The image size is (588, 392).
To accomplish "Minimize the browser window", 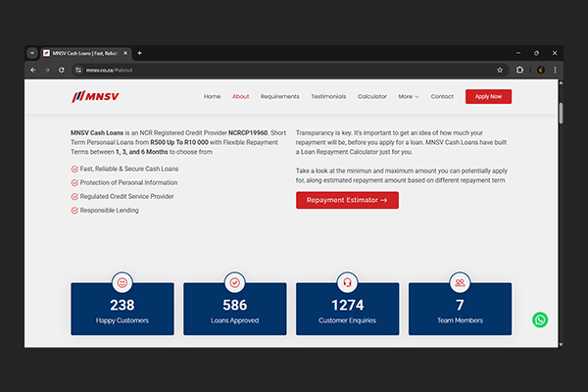I will click(x=518, y=53).
